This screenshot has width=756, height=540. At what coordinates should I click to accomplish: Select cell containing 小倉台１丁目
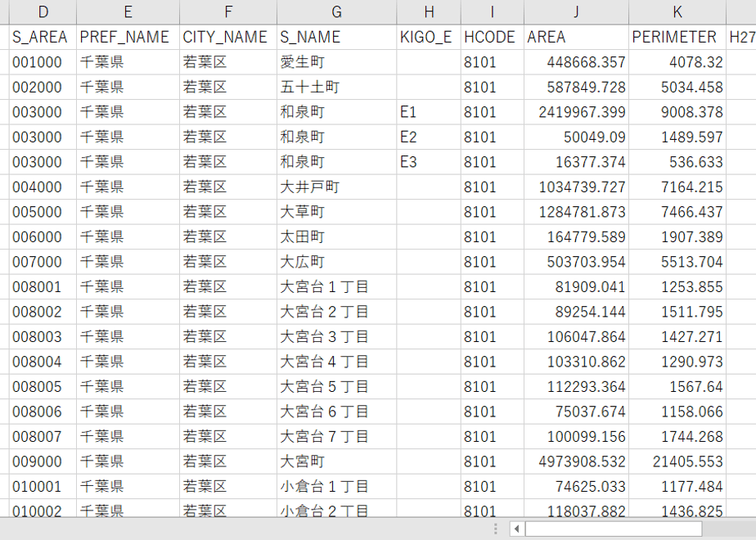pyautogui.click(x=336, y=487)
